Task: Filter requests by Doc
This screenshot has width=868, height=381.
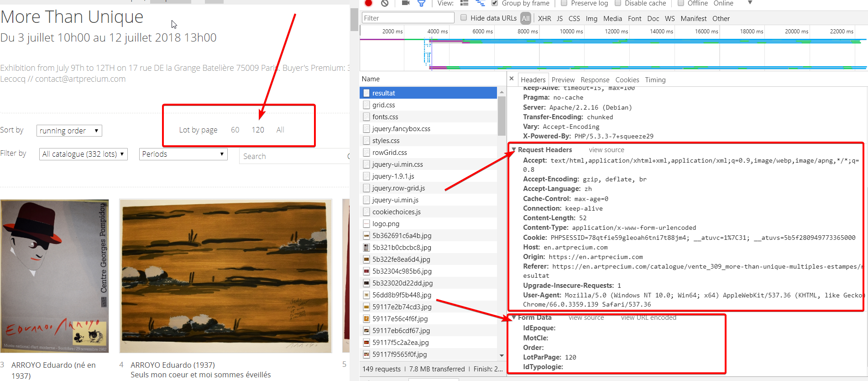Action: pos(653,19)
